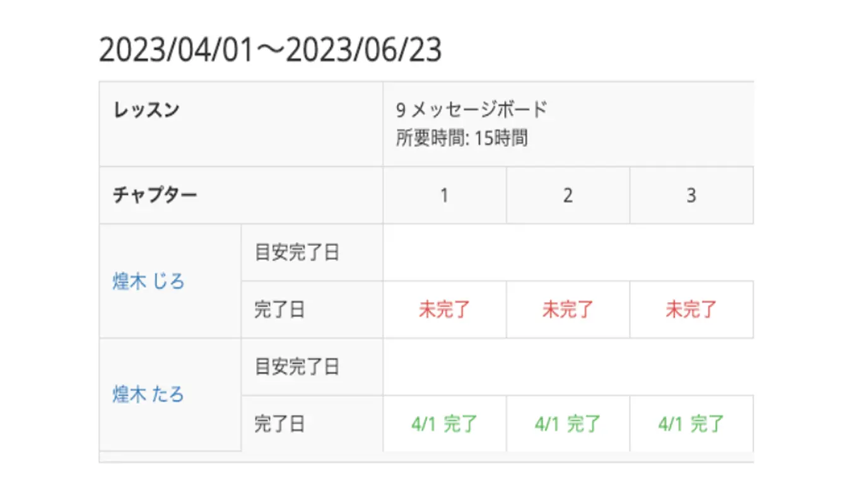This screenshot has width=868, height=488.
Task: Click 目安完了日 label for 煌木 じろ
Action: [297, 253]
